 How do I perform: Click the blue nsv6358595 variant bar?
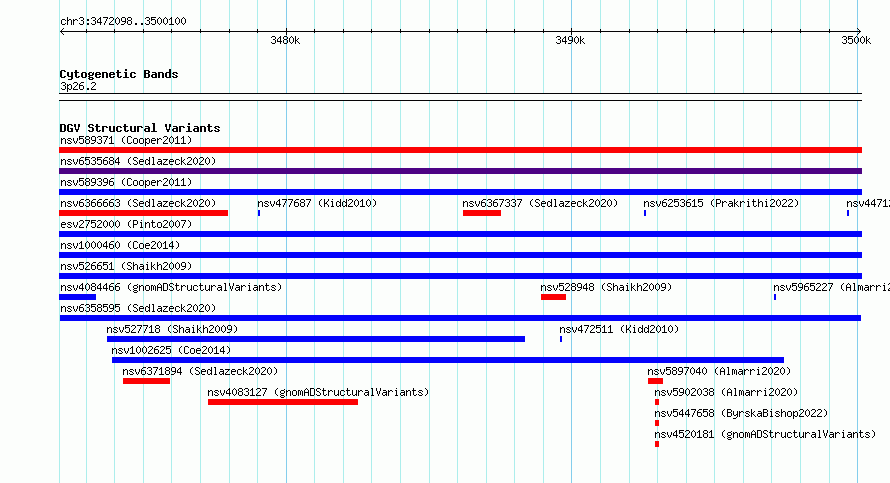tap(460, 318)
